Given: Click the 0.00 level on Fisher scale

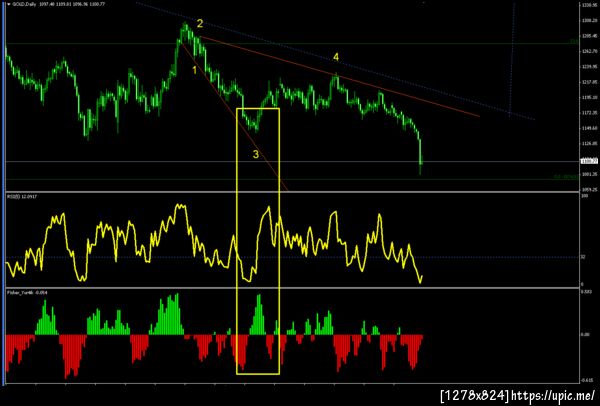Looking at the screenshot, I should (x=585, y=334).
